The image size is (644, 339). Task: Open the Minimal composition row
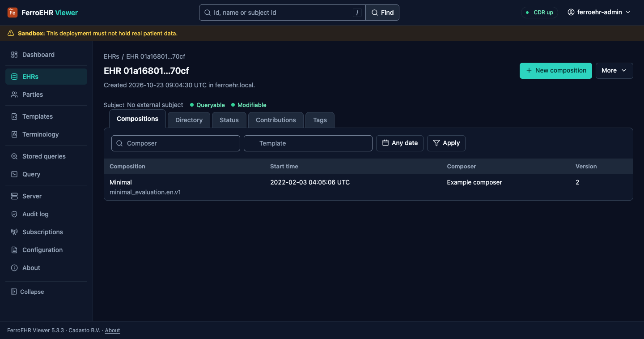369,187
